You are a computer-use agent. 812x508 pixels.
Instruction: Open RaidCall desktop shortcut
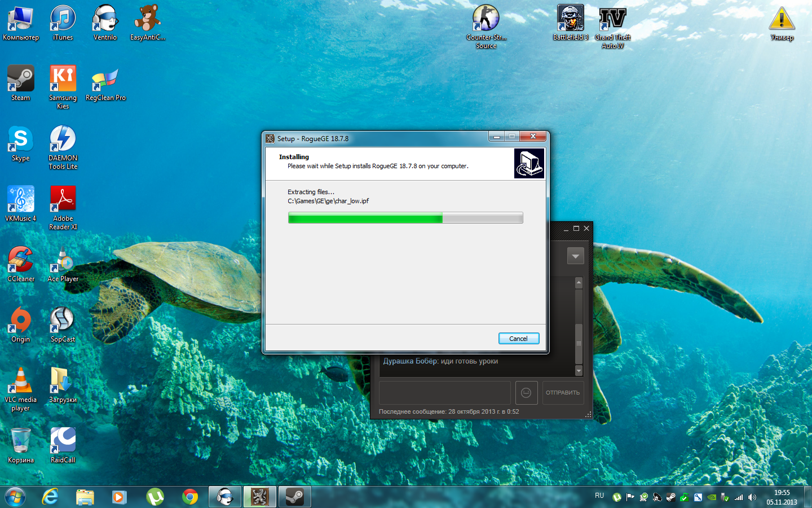click(x=63, y=446)
